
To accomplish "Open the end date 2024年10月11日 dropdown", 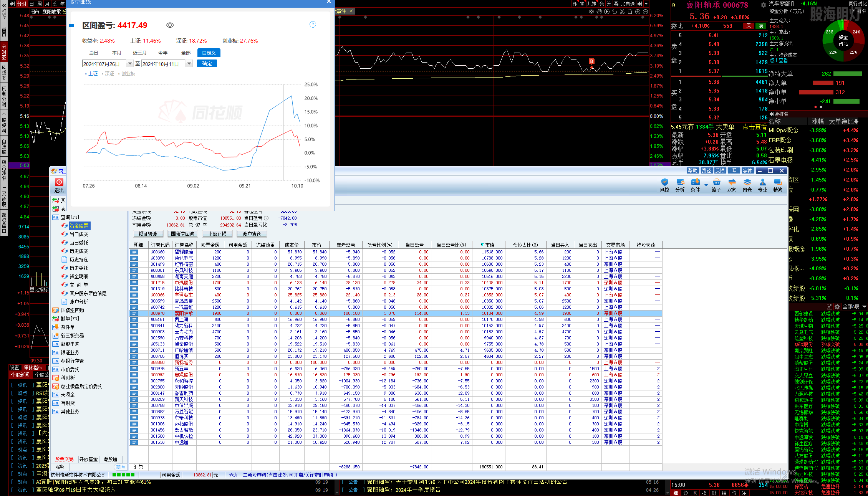I will coord(189,64).
